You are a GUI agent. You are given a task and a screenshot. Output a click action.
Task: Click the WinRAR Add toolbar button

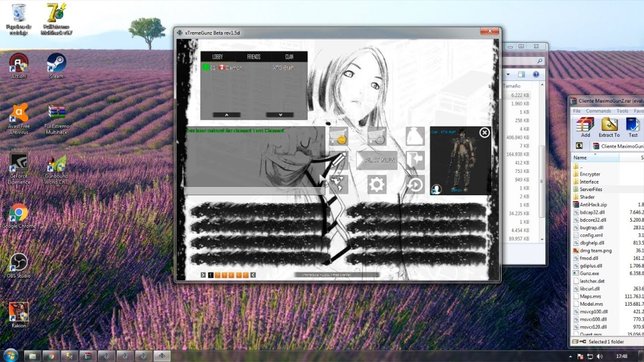585,127
